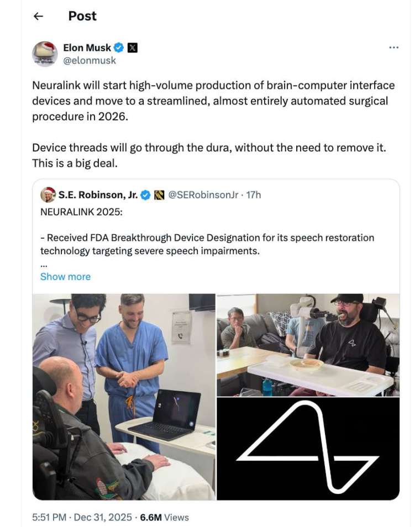The width and height of the screenshot is (420, 527).
Task: Click the back arrow beside Post
Action: click(38, 16)
